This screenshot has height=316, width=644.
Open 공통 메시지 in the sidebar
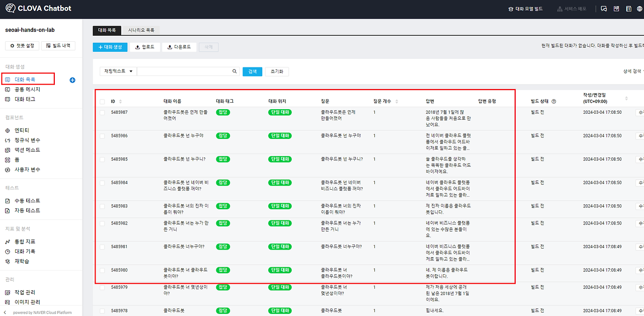27,90
